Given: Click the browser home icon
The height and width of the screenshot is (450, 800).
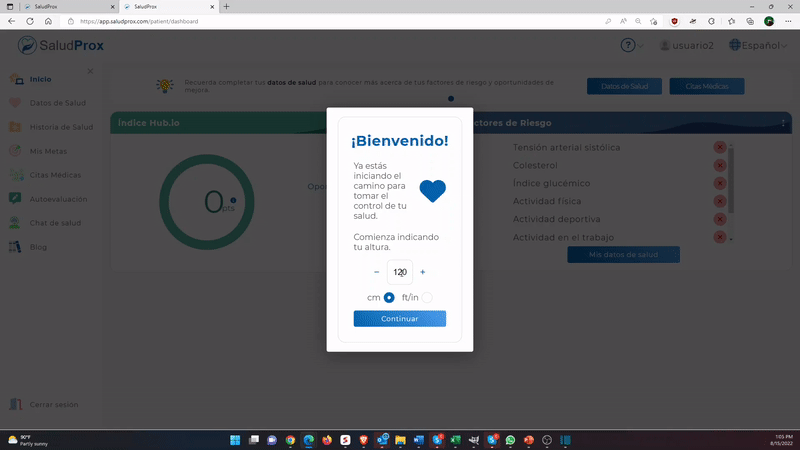Looking at the screenshot, I should (x=48, y=21).
